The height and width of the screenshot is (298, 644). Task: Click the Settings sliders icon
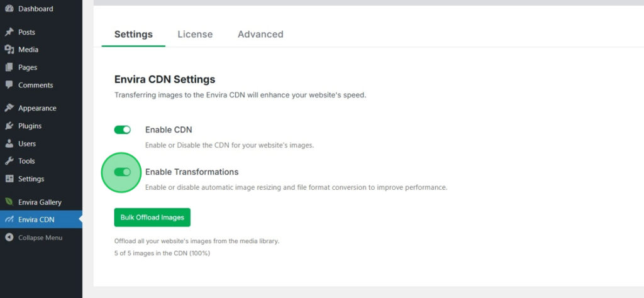click(x=9, y=179)
